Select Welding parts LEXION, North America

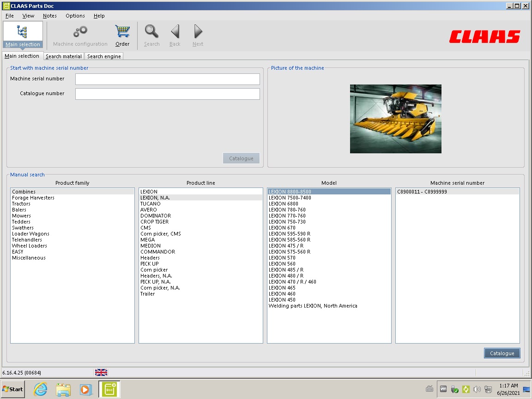click(329, 306)
